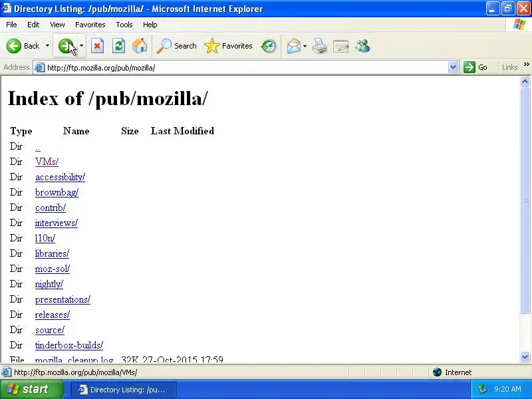Image resolution: width=532 pixels, height=399 pixels.
Task: Stop page loading with the red X icon
Action: [x=97, y=46]
